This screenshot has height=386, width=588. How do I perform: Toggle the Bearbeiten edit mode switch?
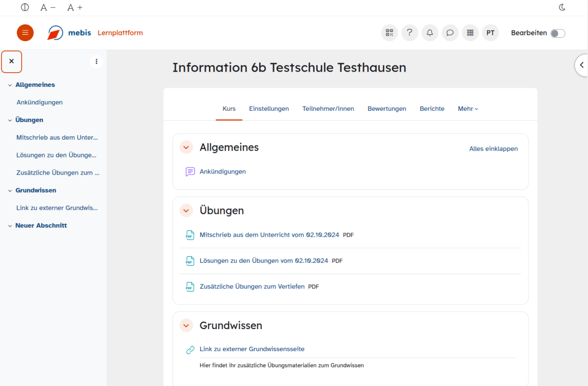[558, 33]
